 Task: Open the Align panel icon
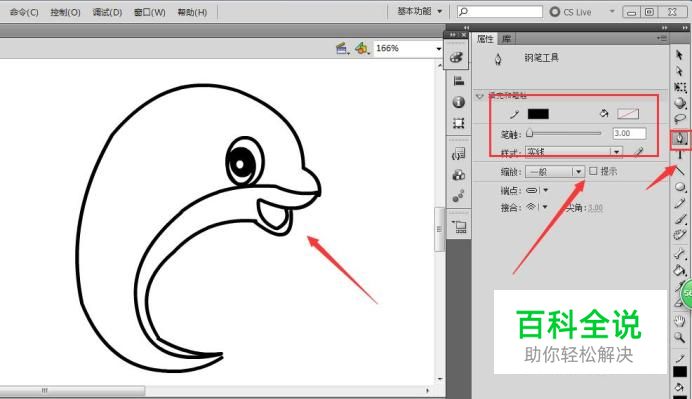(459, 81)
